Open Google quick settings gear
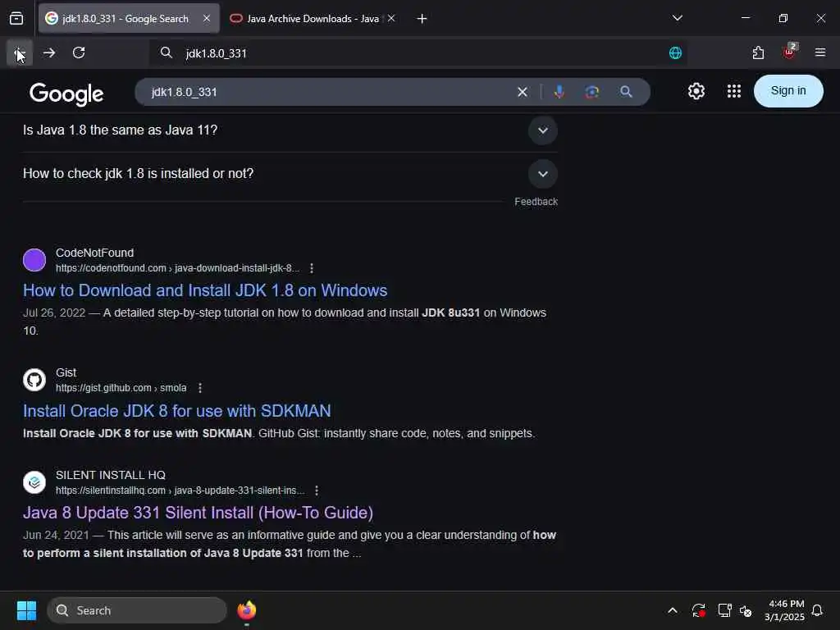This screenshot has width=840, height=630. (696, 91)
